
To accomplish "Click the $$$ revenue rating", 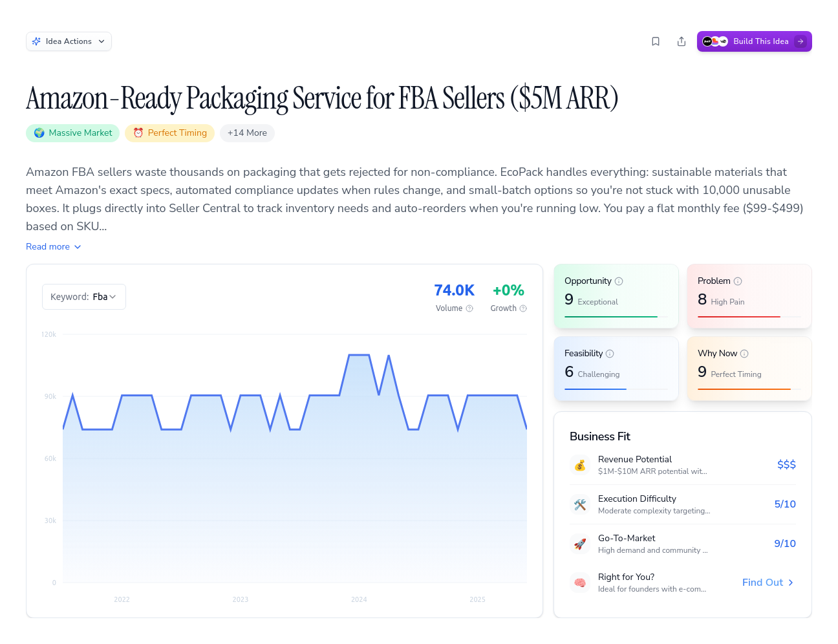I will [786, 465].
